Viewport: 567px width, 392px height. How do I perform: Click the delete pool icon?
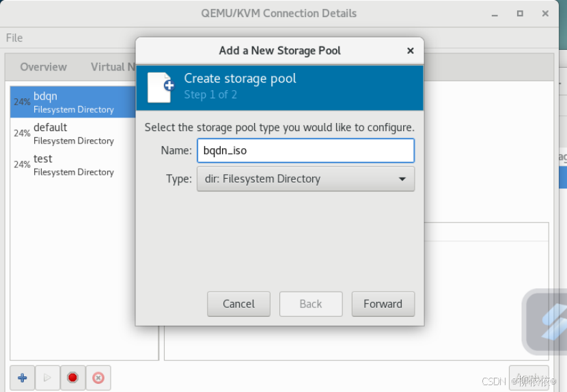point(98,377)
